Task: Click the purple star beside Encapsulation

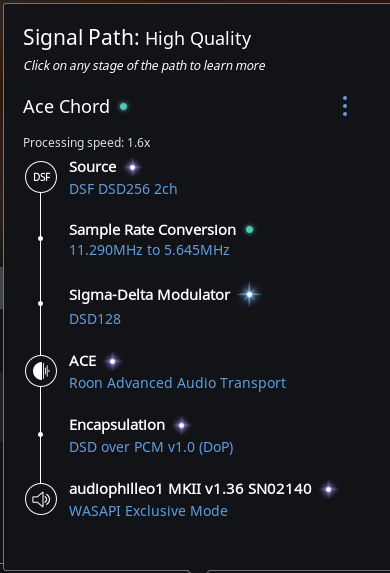Action: click(x=181, y=425)
